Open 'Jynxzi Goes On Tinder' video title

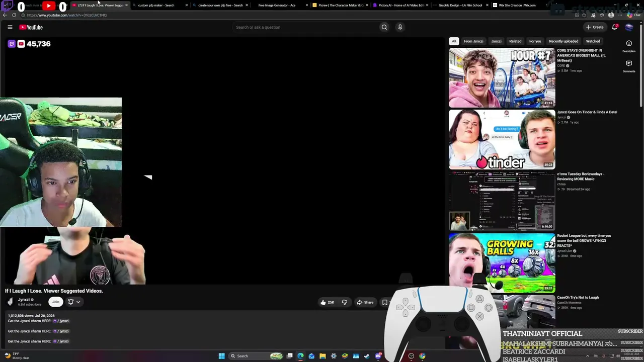[587, 112]
